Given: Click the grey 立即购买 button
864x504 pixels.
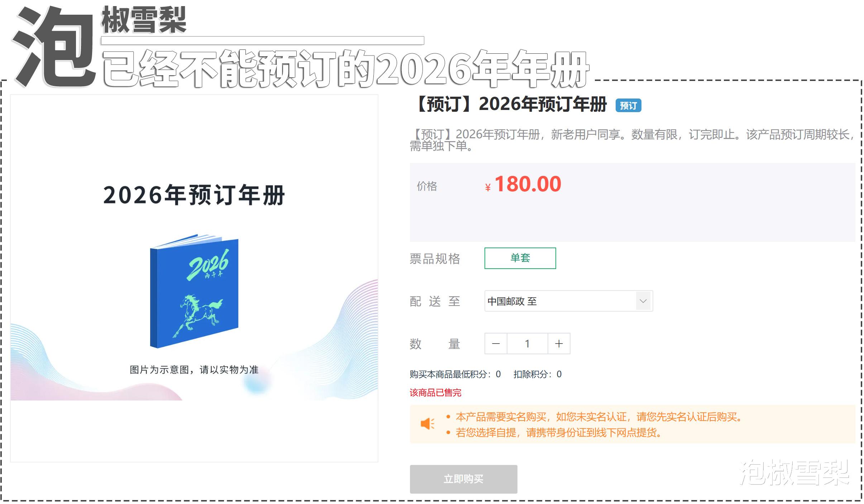Looking at the screenshot, I should pos(464,479).
